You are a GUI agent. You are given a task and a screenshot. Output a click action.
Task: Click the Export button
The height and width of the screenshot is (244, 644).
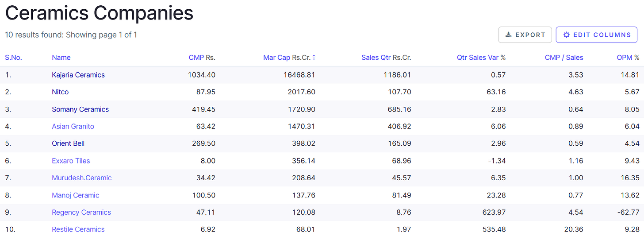coord(525,35)
